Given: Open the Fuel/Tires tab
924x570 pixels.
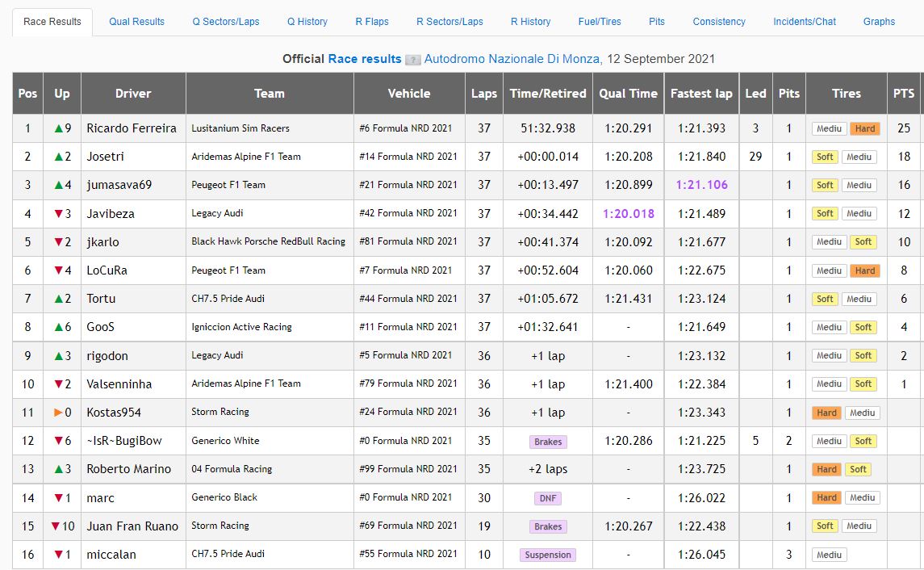Looking at the screenshot, I should (x=600, y=22).
